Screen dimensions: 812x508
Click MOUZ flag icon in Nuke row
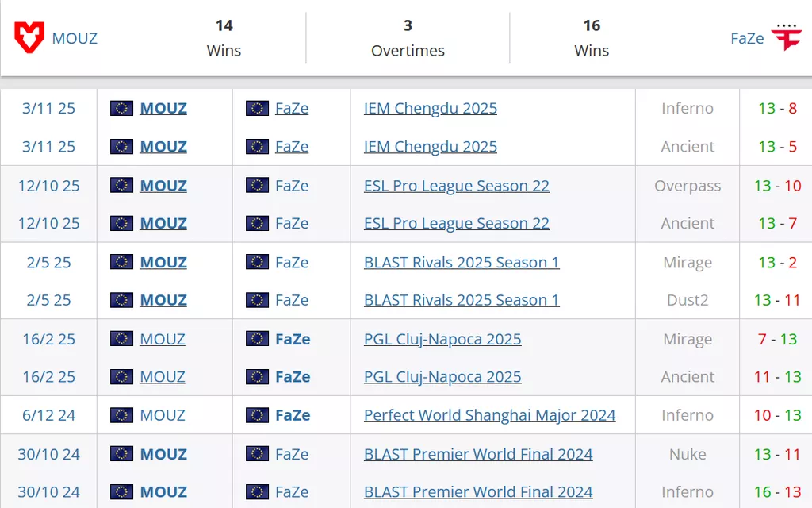[121, 454]
